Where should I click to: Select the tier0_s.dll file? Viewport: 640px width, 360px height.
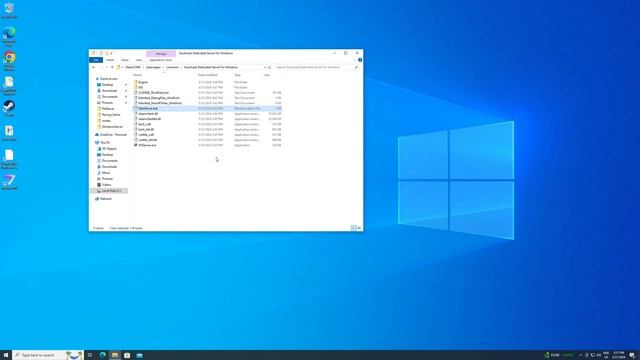(x=143, y=124)
